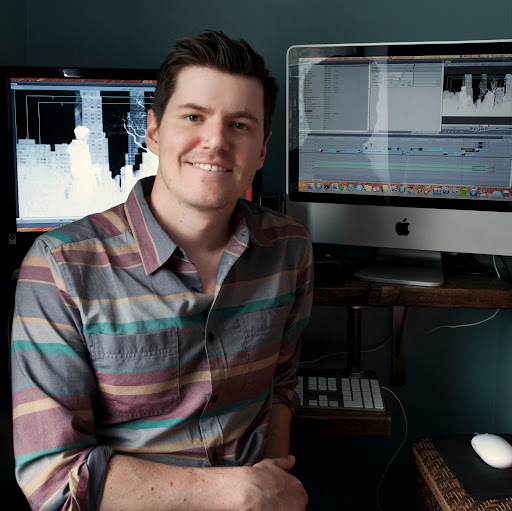Select the orange clip in the timeline
Viewport: 512px width, 511px height.
pos(469,150)
